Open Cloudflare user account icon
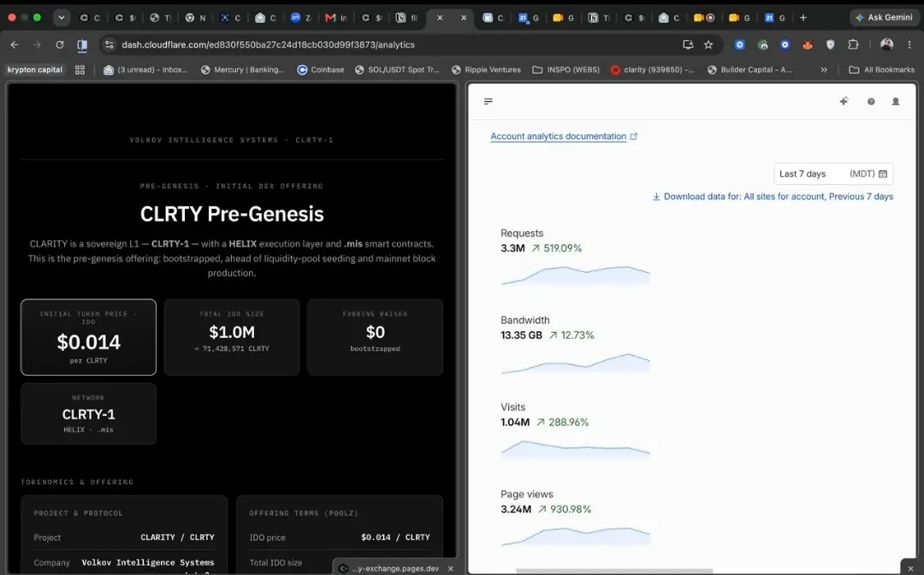 896,101
